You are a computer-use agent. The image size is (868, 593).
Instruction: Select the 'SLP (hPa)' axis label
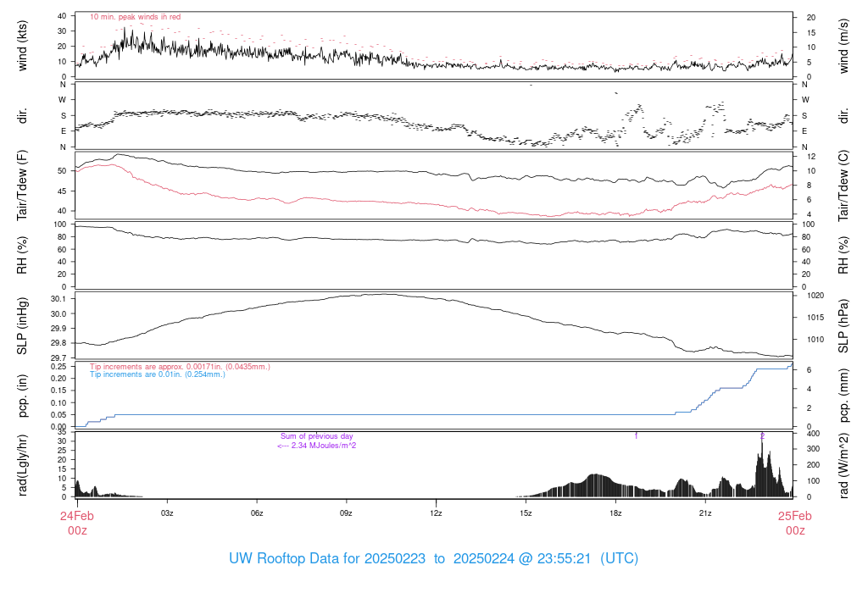click(843, 324)
